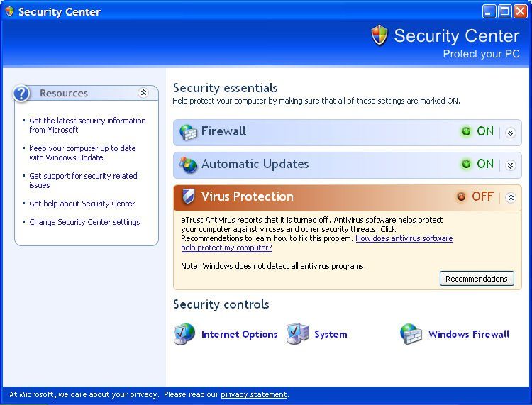Collapse the Resources panel
The width and height of the screenshot is (532, 405).
pos(143,93)
